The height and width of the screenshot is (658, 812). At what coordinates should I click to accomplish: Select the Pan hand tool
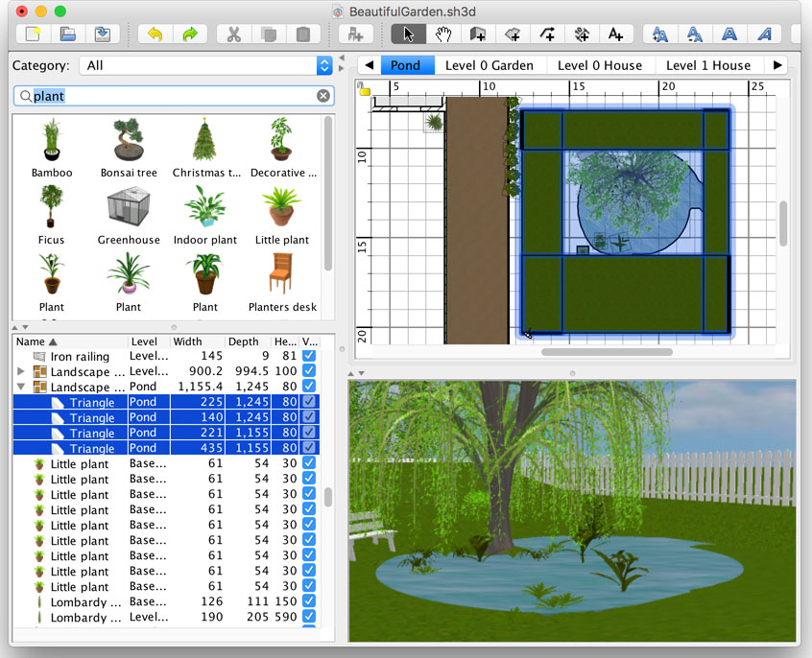pyautogui.click(x=442, y=35)
